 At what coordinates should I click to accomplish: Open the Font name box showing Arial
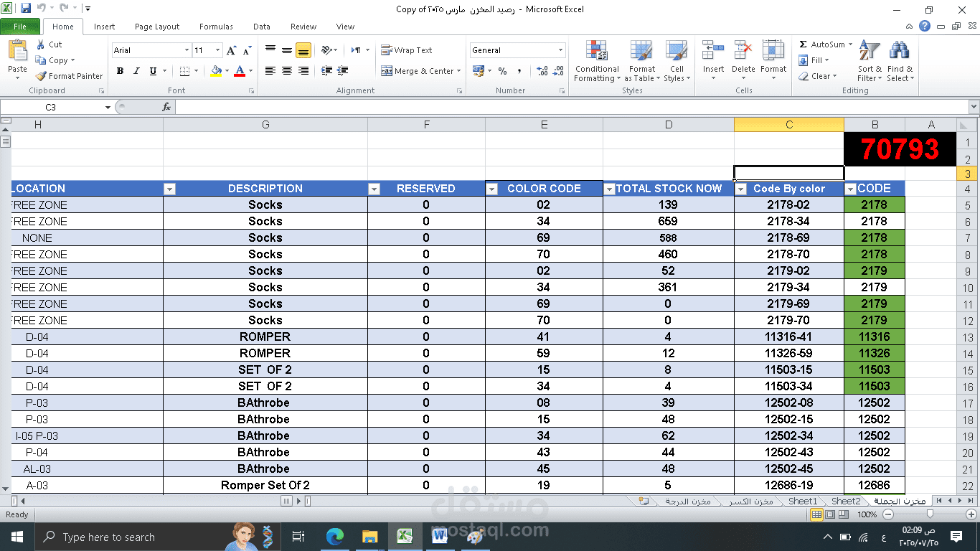151,50
